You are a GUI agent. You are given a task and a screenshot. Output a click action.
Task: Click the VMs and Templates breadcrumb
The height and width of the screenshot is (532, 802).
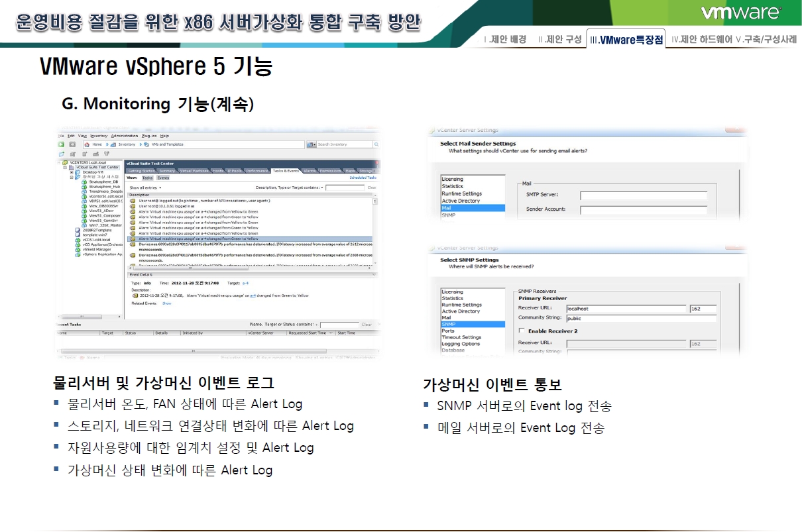[168, 144]
